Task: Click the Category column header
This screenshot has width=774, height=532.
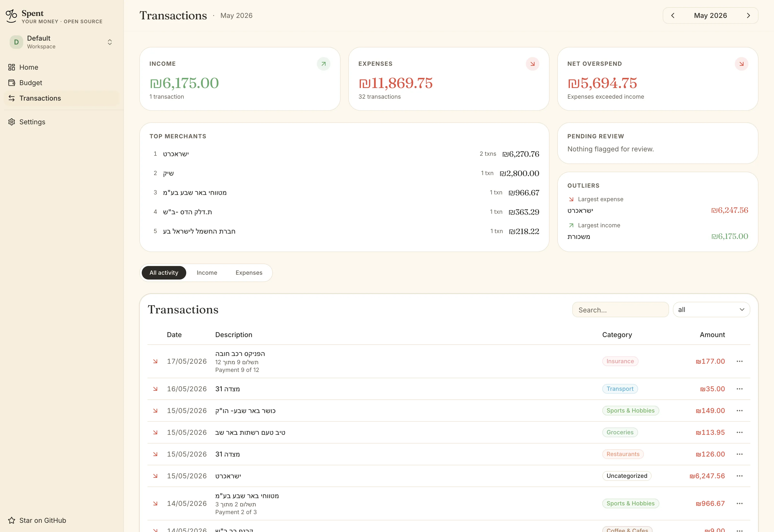Action: pos(617,335)
